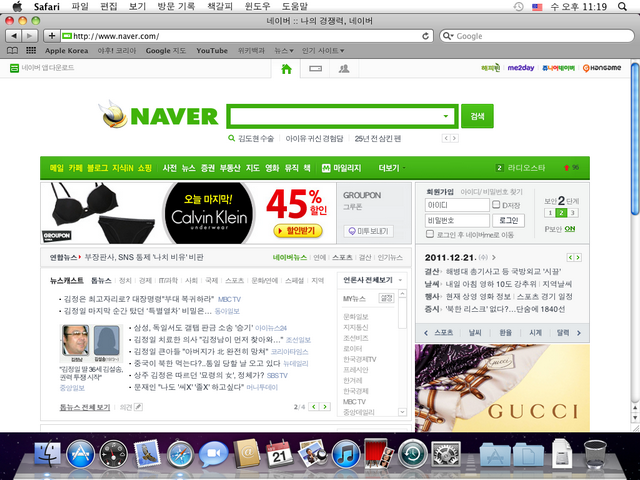Open the 방문 기록 menu
The height and width of the screenshot is (480, 640).
coord(176,7)
